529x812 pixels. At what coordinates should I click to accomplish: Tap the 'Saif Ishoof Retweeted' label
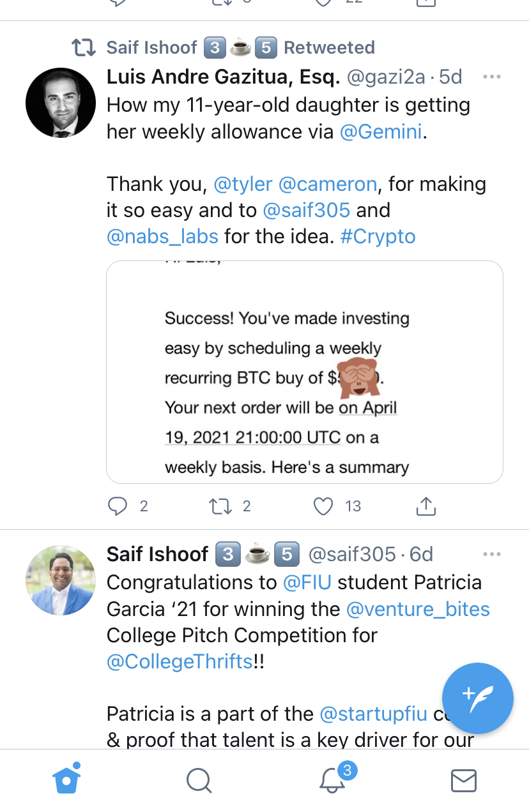pos(240,47)
